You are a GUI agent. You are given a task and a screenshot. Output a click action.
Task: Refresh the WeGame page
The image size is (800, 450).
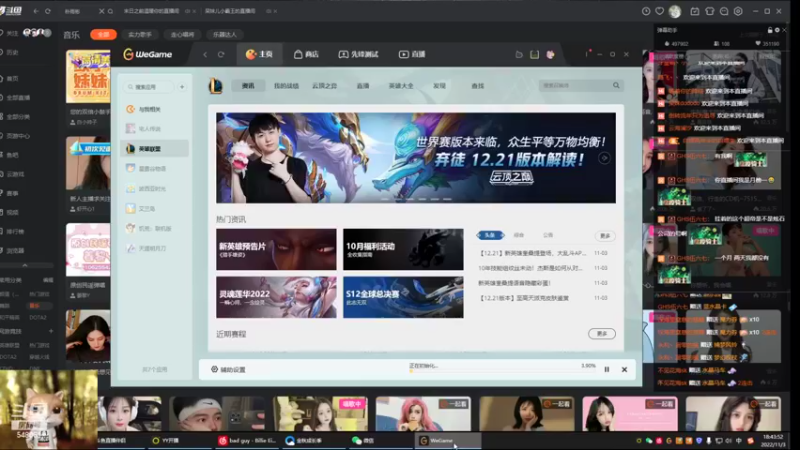point(221,55)
